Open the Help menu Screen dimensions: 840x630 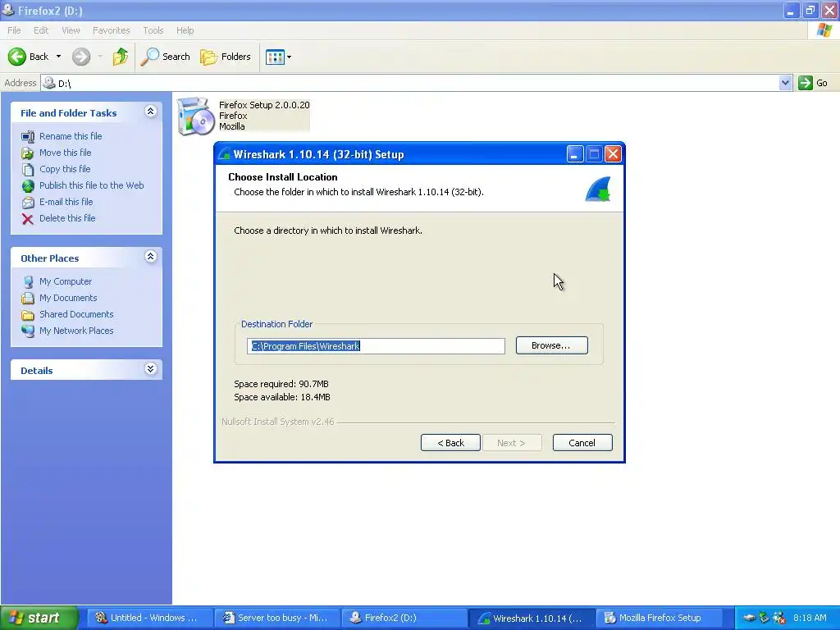[x=185, y=30]
